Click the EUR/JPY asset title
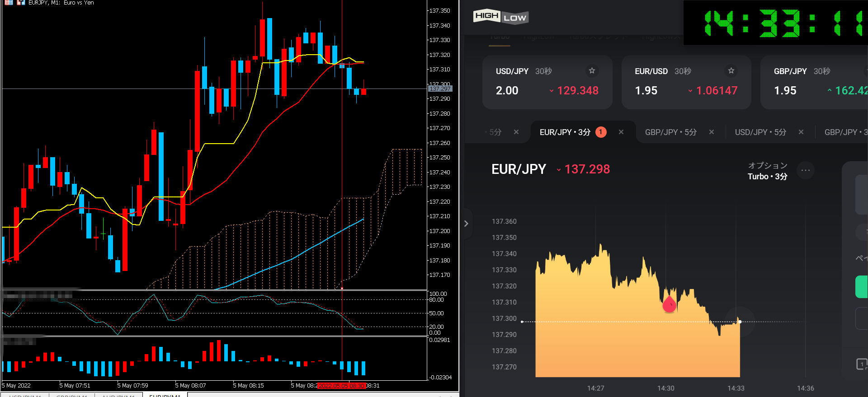Screen dimensions: 868x397 click(x=519, y=169)
